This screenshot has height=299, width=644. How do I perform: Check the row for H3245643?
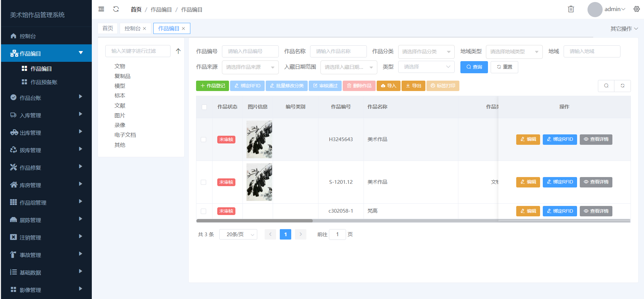coord(203,139)
